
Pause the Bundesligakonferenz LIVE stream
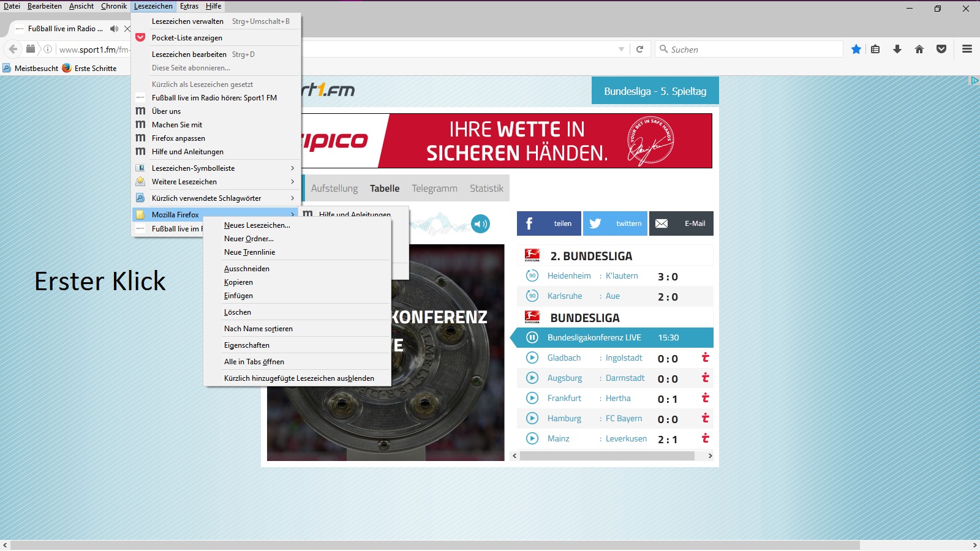(x=532, y=337)
